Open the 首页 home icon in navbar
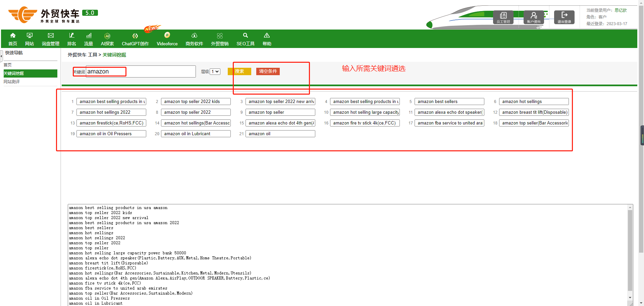 pyautogui.click(x=13, y=35)
